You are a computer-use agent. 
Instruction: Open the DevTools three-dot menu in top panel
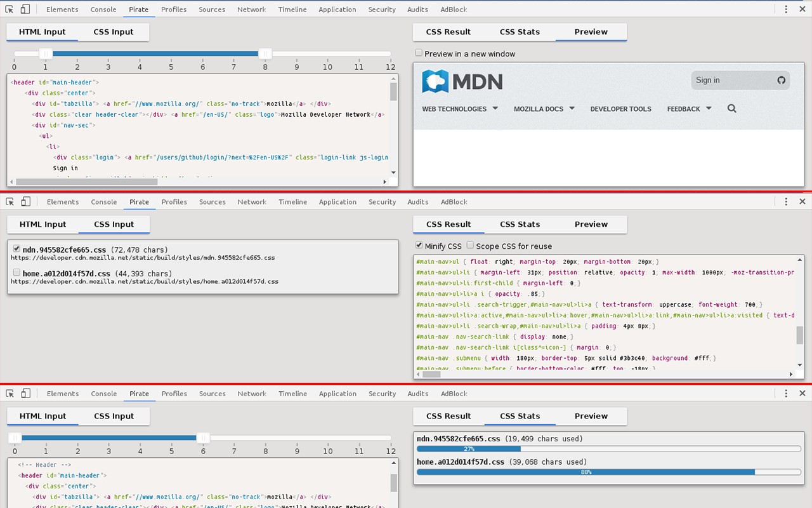coord(786,10)
